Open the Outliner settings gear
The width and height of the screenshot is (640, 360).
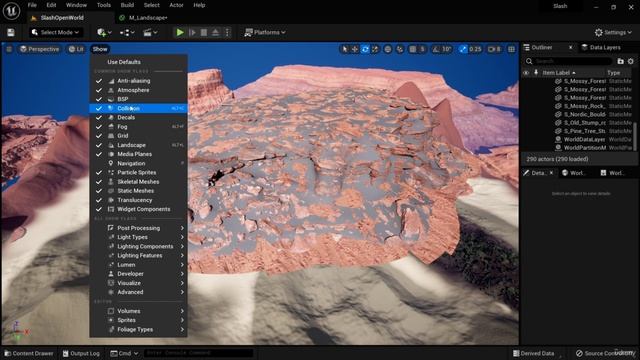click(631, 61)
